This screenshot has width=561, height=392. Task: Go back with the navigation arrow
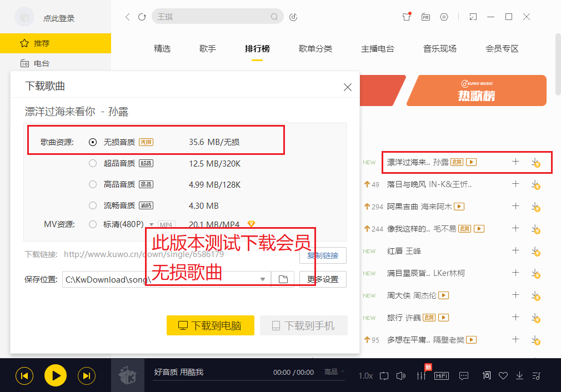127,17
